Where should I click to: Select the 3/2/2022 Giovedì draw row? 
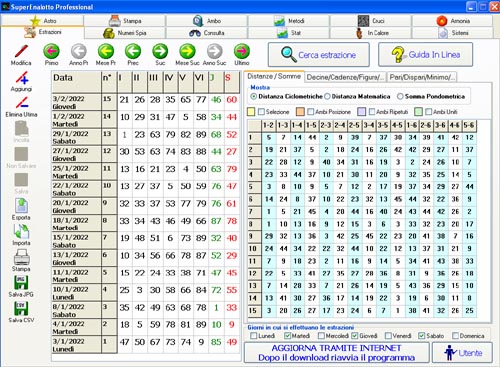click(x=146, y=102)
